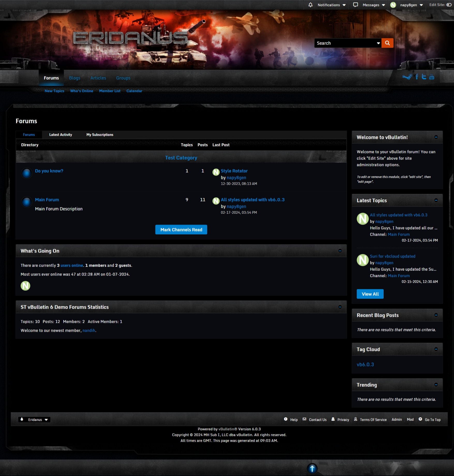Collapse the Tag Cloud module
Viewport: 454px width, 476px height.
(436, 349)
